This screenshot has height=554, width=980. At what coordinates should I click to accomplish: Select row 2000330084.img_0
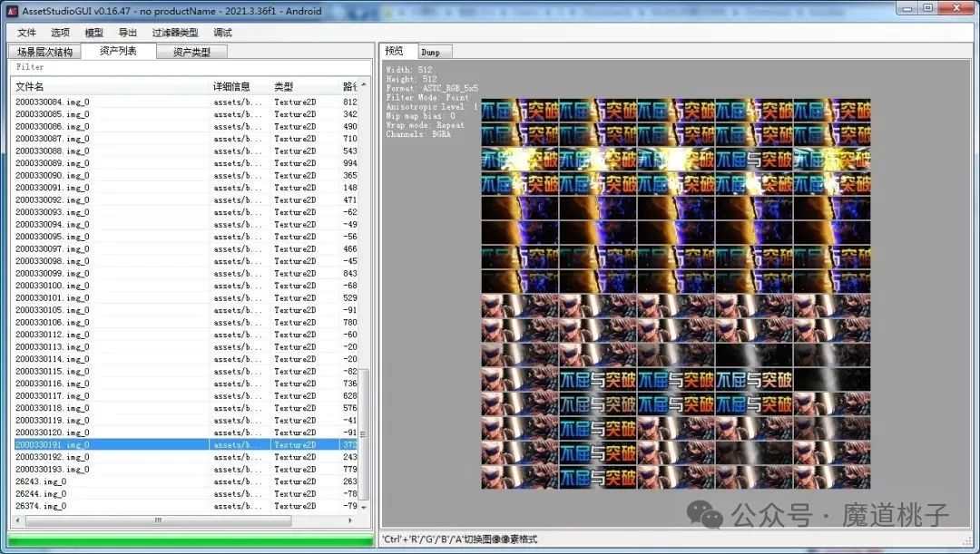point(186,102)
